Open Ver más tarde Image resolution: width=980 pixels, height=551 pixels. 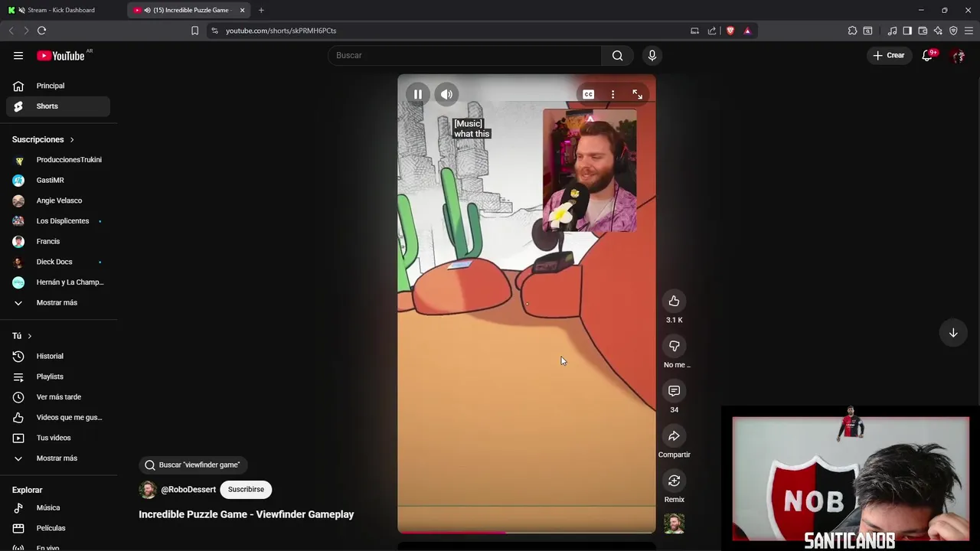(58, 397)
